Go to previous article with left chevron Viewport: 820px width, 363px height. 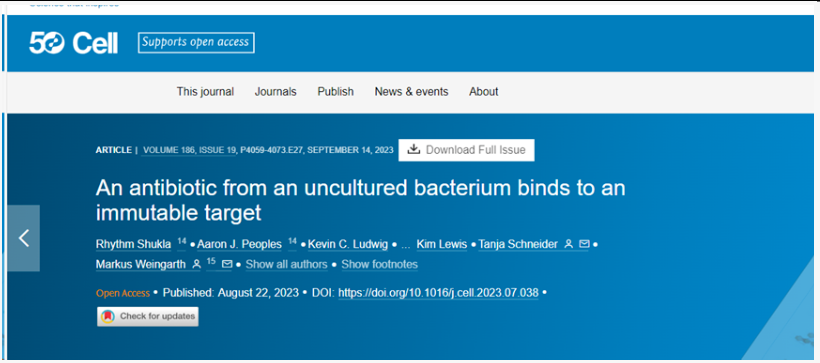click(24, 238)
